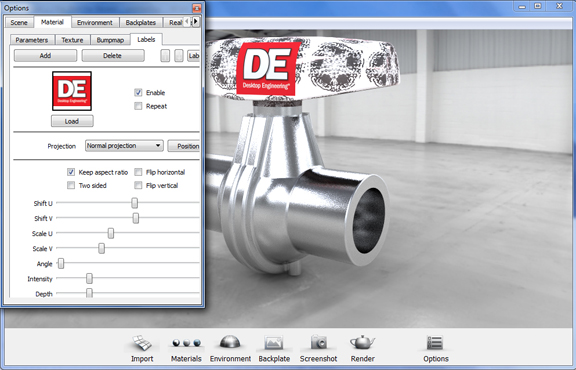
Task: Switch to the Parameters sub-tab
Action: coord(32,40)
